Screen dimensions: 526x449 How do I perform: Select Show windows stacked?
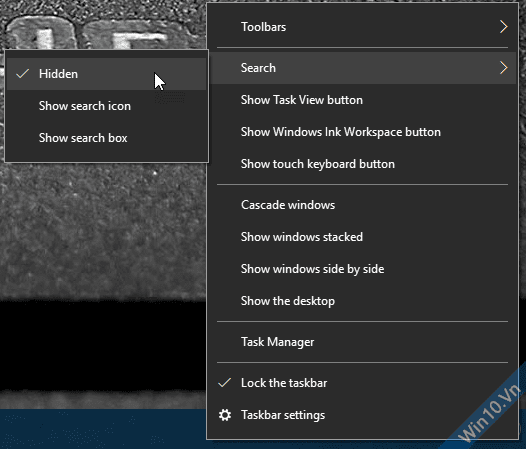363,237
